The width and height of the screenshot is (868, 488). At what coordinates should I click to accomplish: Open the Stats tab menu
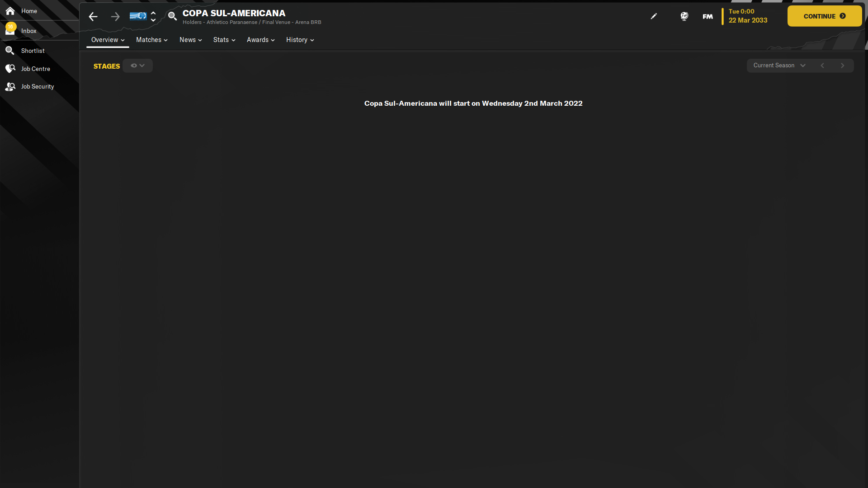click(224, 40)
